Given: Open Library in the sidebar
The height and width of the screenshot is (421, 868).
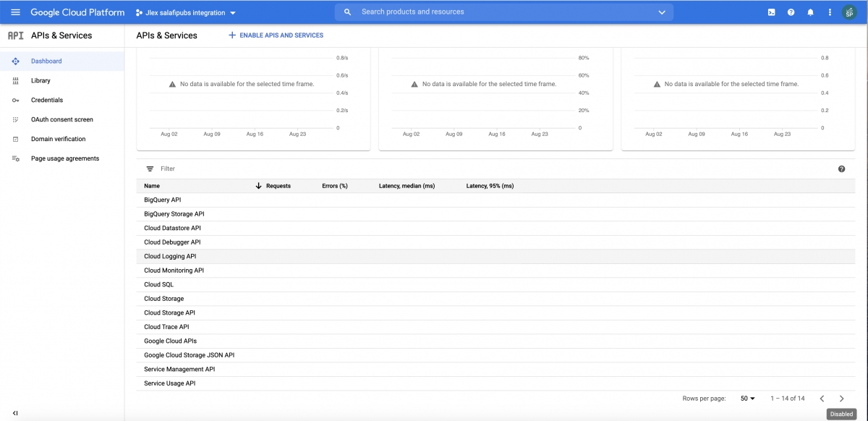Looking at the screenshot, I should (x=41, y=81).
